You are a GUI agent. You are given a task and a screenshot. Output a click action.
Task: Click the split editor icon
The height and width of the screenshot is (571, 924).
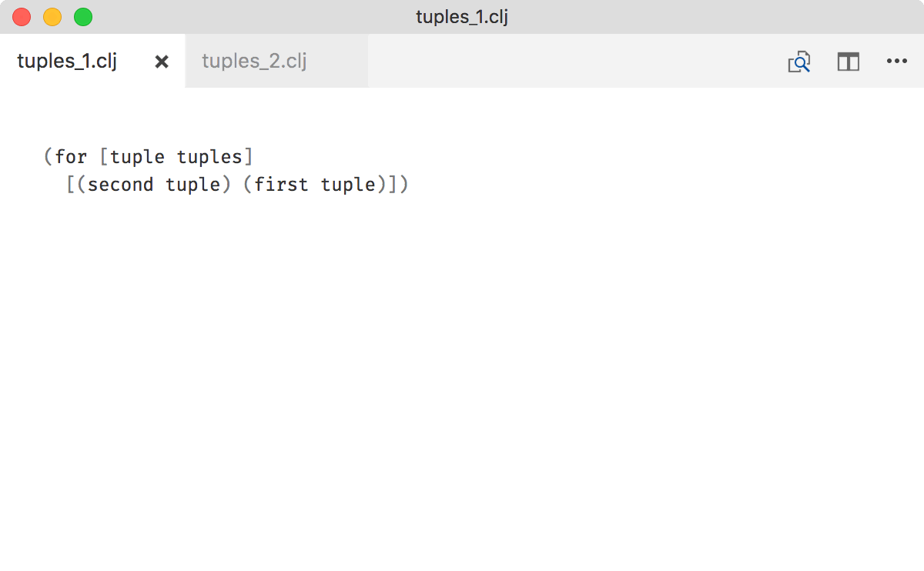pyautogui.click(x=848, y=62)
